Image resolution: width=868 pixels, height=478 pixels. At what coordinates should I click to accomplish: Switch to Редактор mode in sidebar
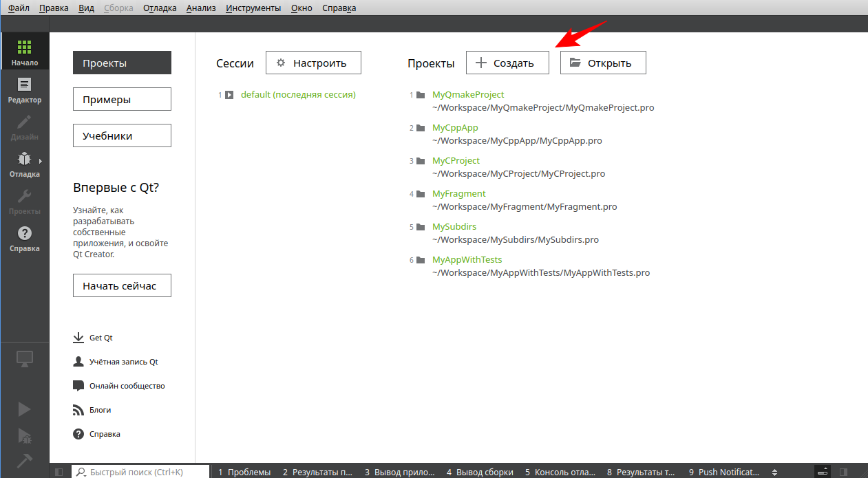click(25, 89)
